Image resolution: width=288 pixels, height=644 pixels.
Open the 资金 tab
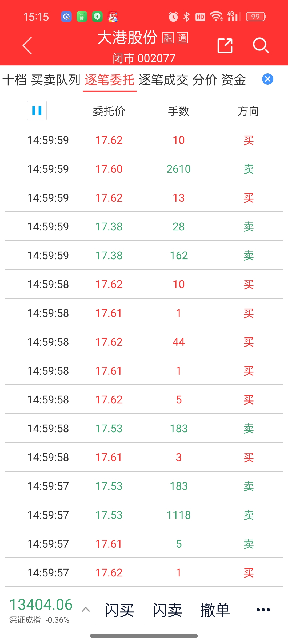(234, 80)
